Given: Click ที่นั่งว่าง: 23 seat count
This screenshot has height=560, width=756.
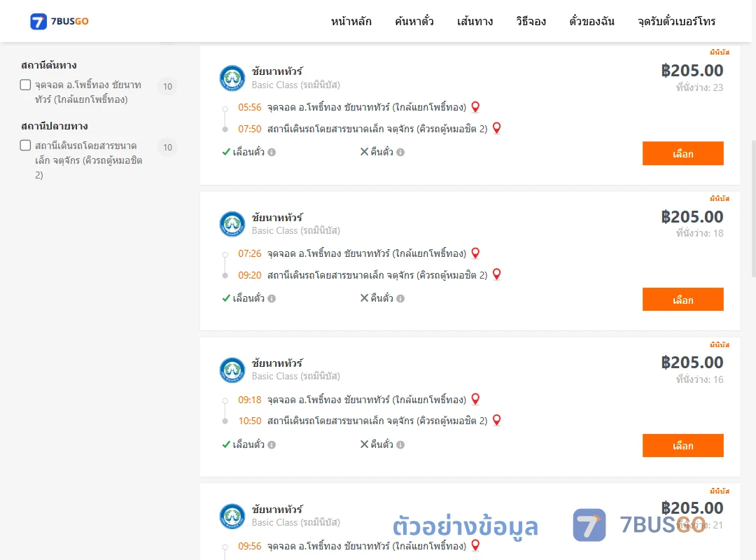Looking at the screenshot, I should [x=699, y=87].
